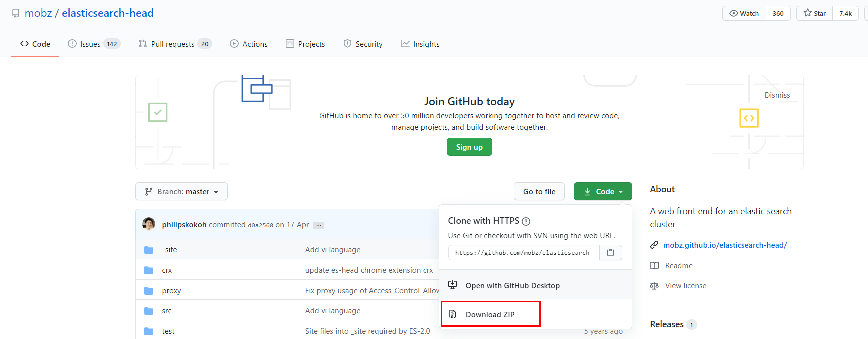Copy clone URL with clipboard icon

(x=610, y=253)
